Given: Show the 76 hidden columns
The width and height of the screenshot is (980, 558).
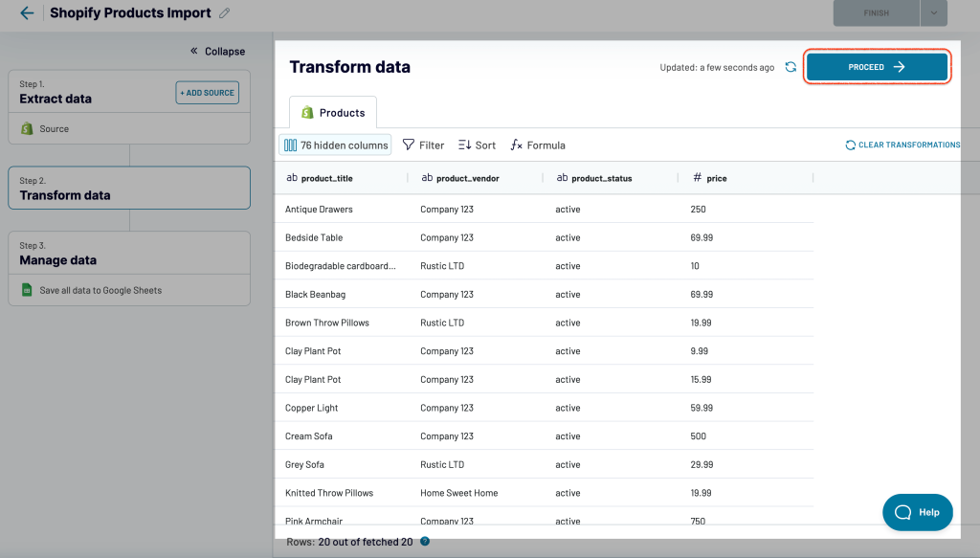Looking at the screenshot, I should pos(336,145).
